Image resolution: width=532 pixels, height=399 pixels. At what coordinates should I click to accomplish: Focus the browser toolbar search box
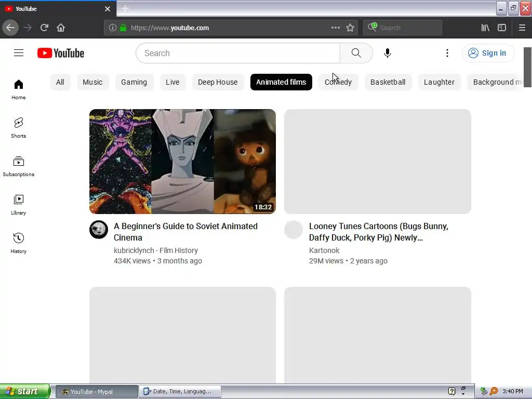[x=403, y=28]
